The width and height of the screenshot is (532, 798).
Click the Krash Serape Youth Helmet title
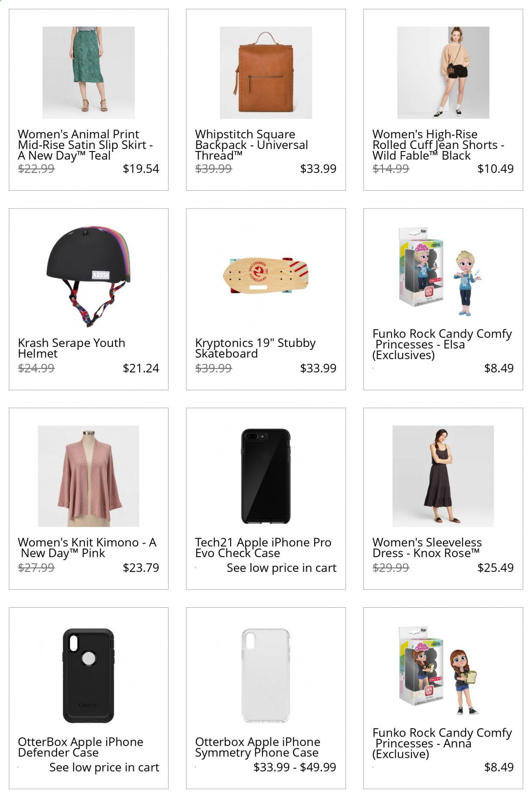[72, 348]
